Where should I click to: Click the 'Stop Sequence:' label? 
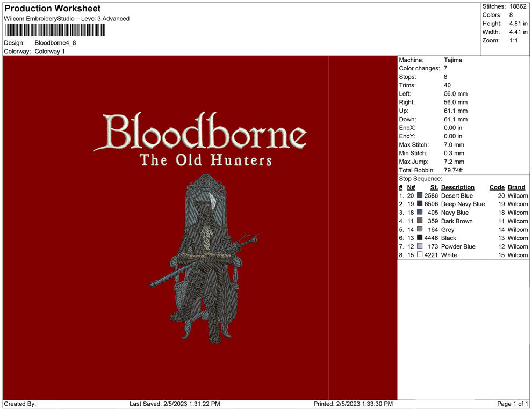[x=421, y=179]
